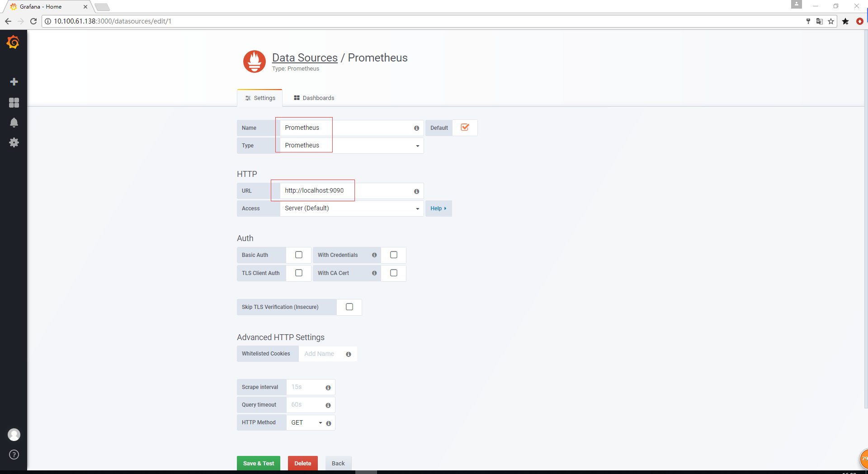The image size is (868, 474).
Task: Follow the Data Sources breadcrumb link
Action: tap(305, 58)
